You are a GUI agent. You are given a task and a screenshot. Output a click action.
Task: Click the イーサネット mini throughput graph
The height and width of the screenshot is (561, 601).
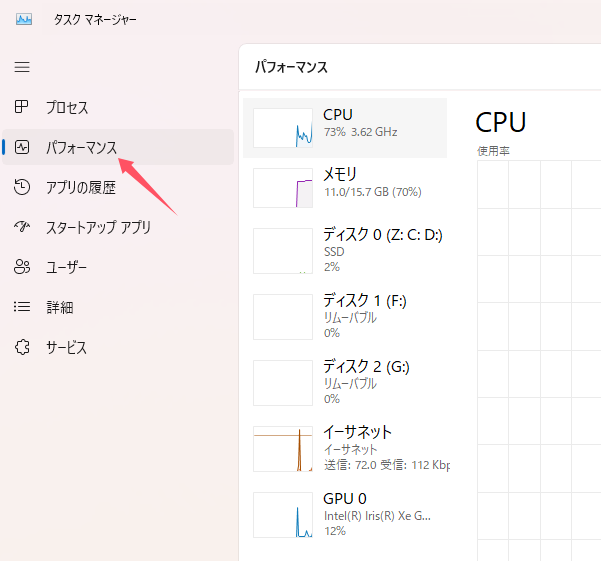click(283, 449)
